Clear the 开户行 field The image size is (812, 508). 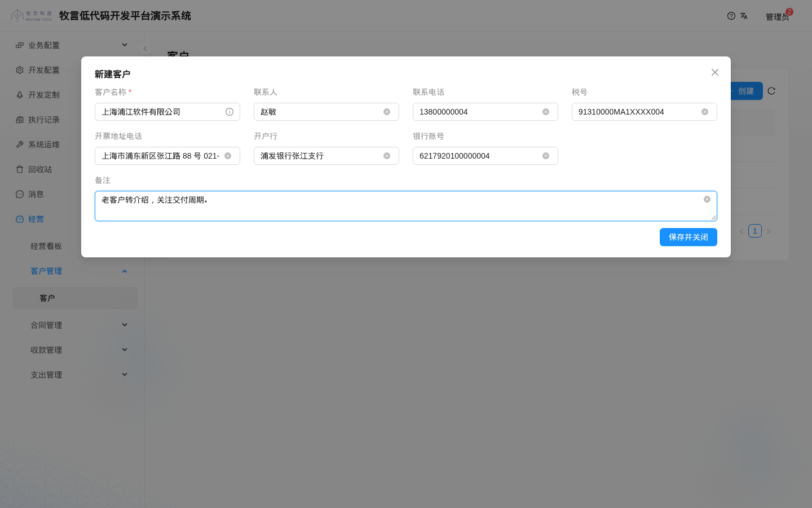click(387, 156)
